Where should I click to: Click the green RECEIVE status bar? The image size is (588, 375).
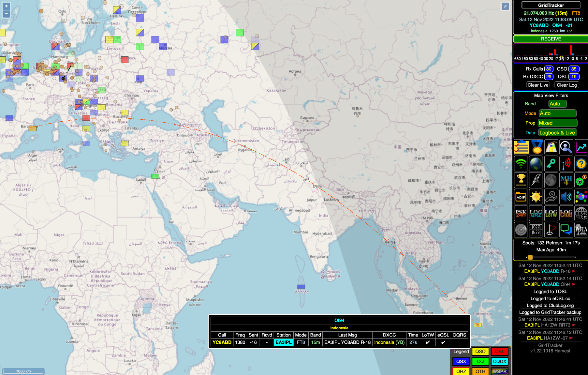pyautogui.click(x=551, y=39)
